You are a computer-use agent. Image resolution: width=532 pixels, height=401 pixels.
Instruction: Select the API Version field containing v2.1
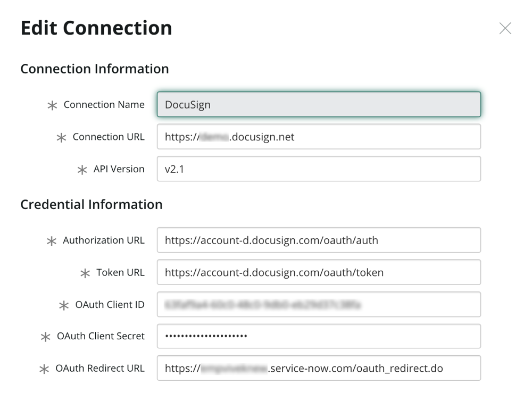pyautogui.click(x=319, y=169)
